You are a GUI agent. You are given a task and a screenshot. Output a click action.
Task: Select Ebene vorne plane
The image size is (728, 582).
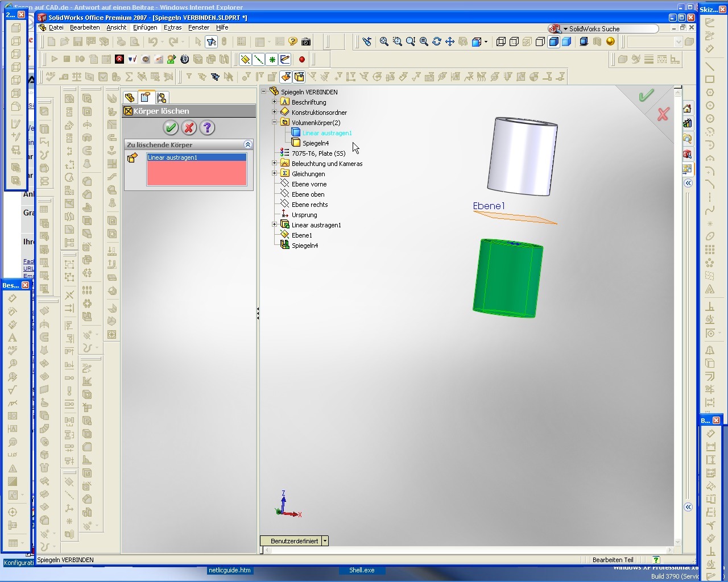tap(309, 184)
